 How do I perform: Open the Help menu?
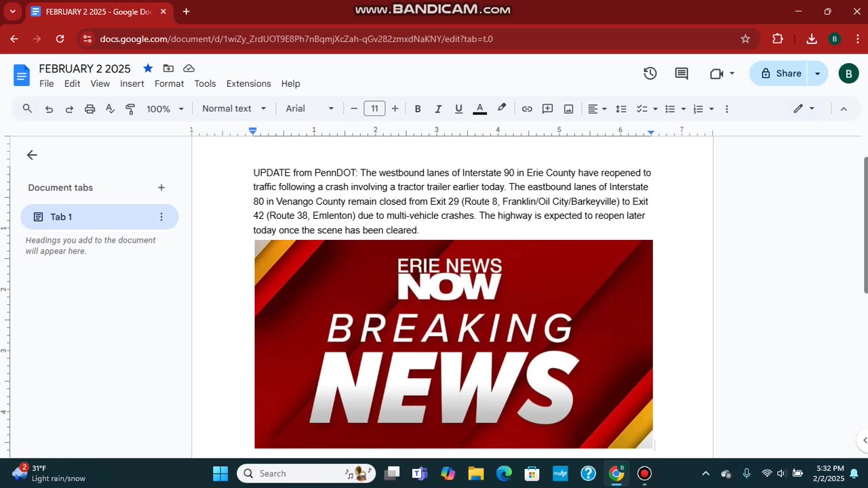(291, 83)
